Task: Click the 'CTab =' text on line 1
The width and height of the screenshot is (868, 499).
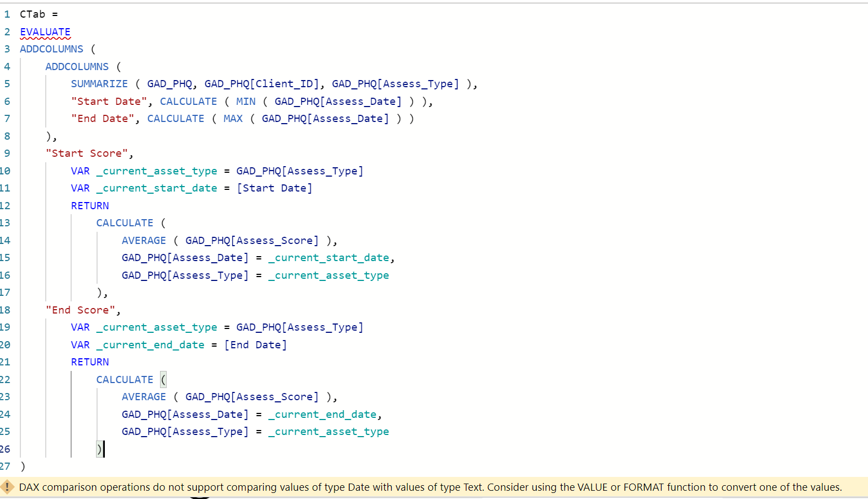Action: (x=39, y=14)
